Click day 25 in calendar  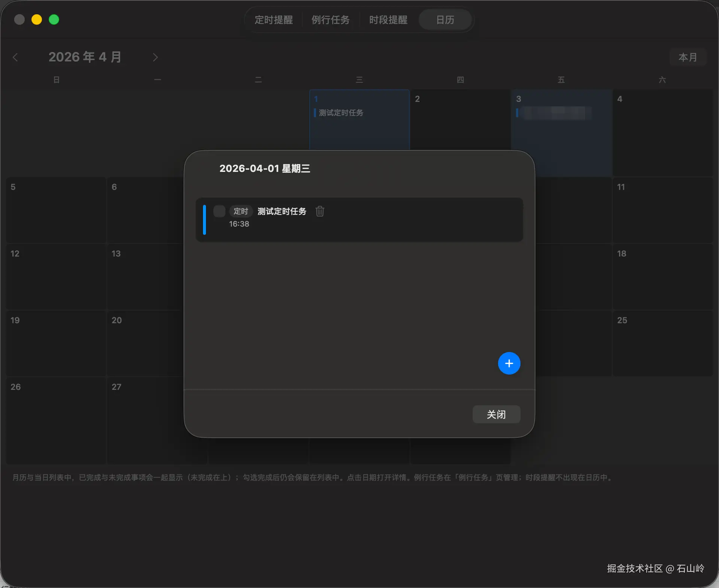point(662,343)
